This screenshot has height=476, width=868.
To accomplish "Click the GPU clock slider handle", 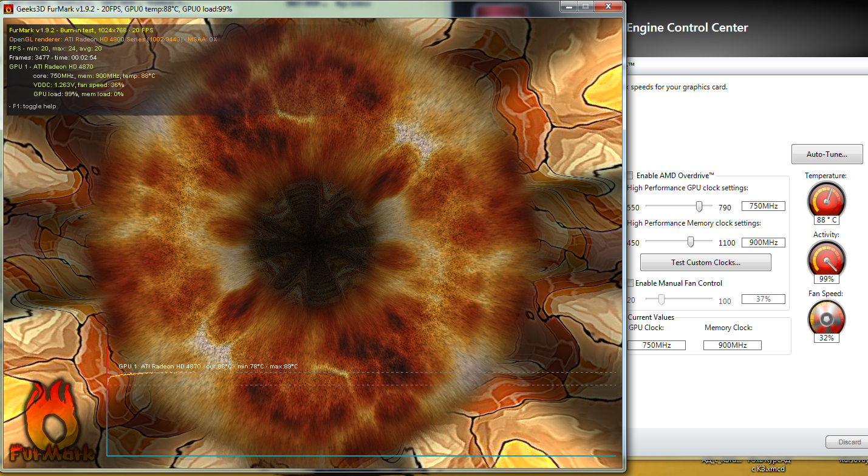I will [699, 207].
